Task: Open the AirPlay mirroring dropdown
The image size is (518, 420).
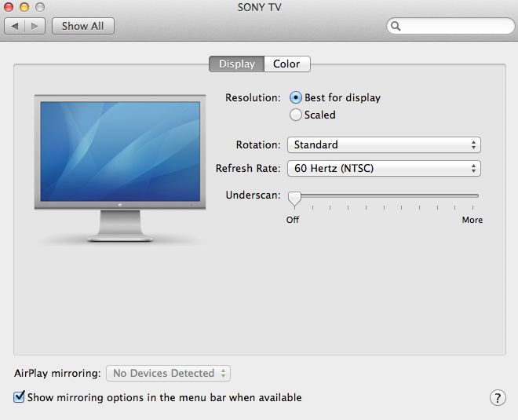Action: (168, 373)
